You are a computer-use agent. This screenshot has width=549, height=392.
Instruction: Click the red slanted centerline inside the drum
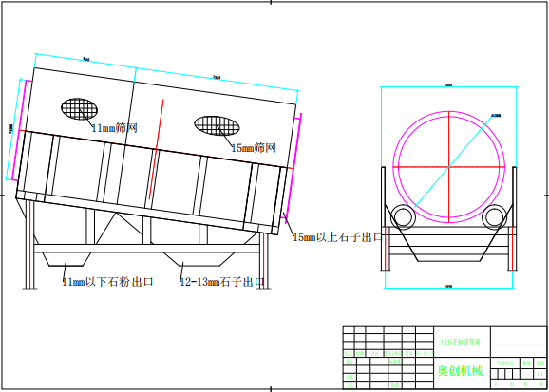tap(156, 149)
